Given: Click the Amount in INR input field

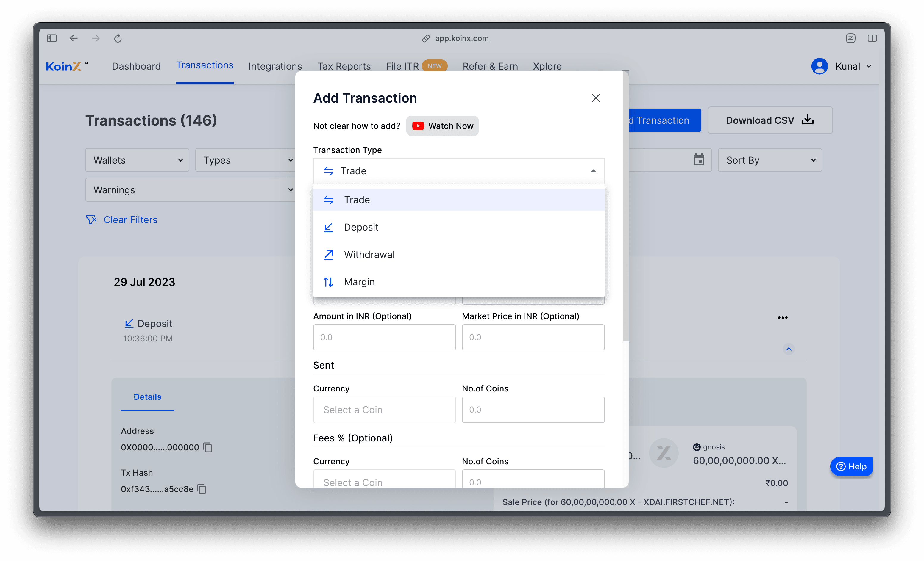Looking at the screenshot, I should (384, 337).
